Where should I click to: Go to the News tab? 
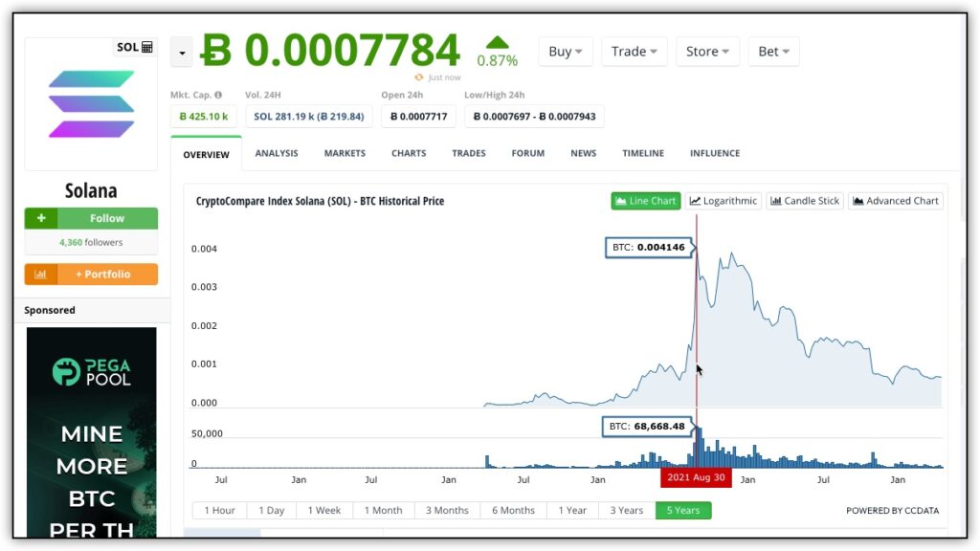[583, 153]
